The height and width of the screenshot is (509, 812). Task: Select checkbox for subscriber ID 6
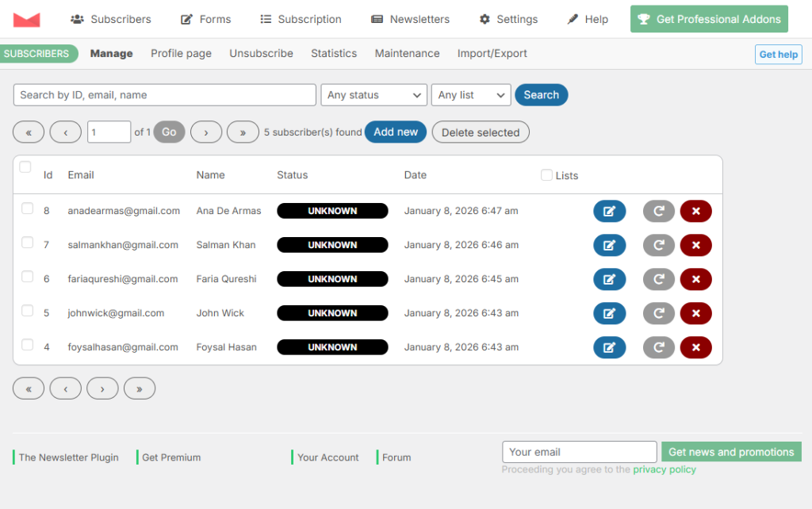[x=28, y=277]
